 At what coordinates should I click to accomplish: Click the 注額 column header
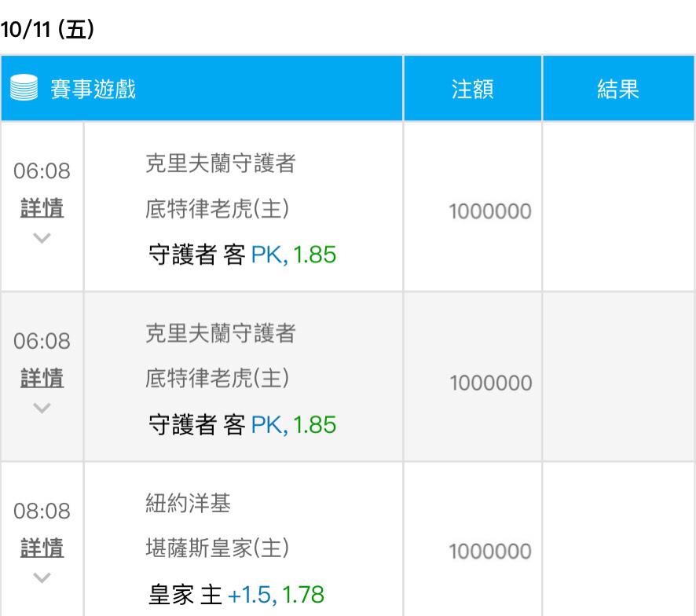[x=472, y=89]
